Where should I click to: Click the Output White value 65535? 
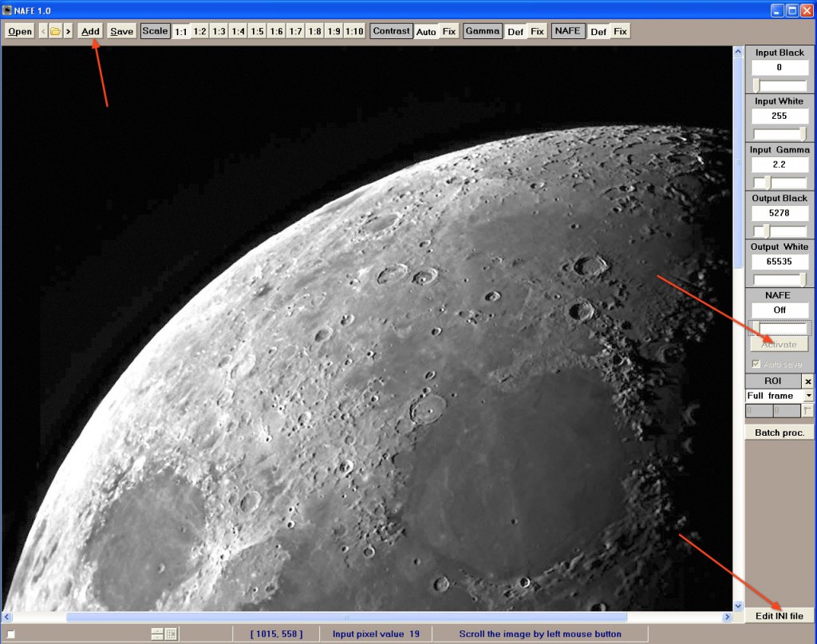click(x=780, y=261)
